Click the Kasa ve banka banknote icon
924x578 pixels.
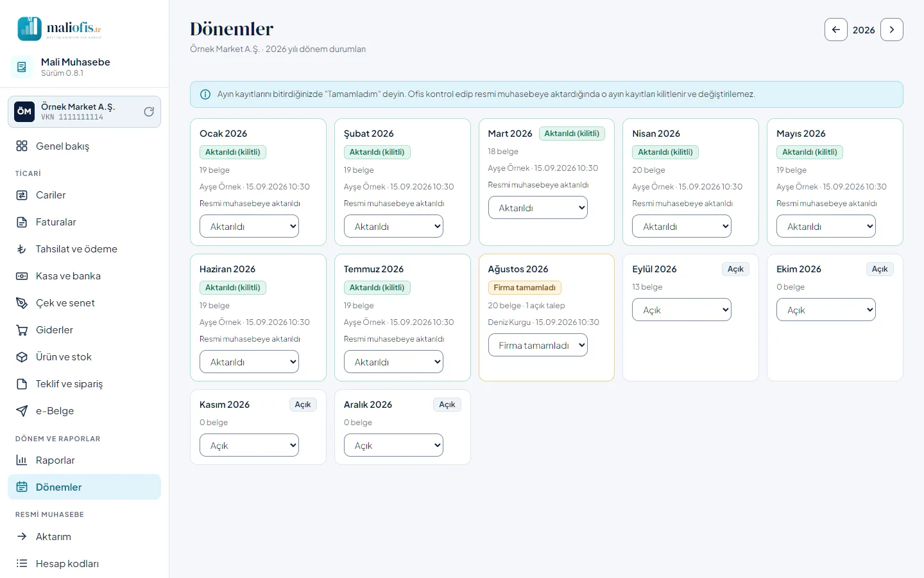pos(22,276)
